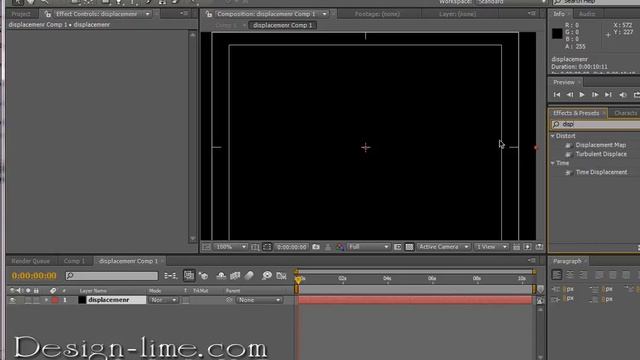
Task: Open the Character panel tab
Action: point(625,113)
